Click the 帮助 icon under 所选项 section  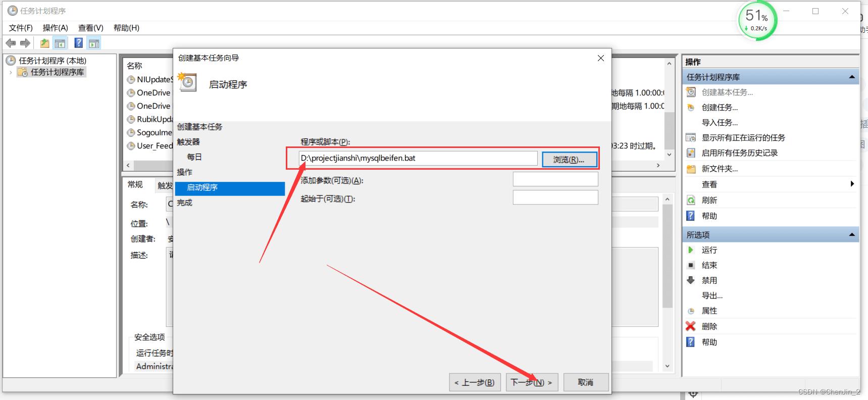691,342
